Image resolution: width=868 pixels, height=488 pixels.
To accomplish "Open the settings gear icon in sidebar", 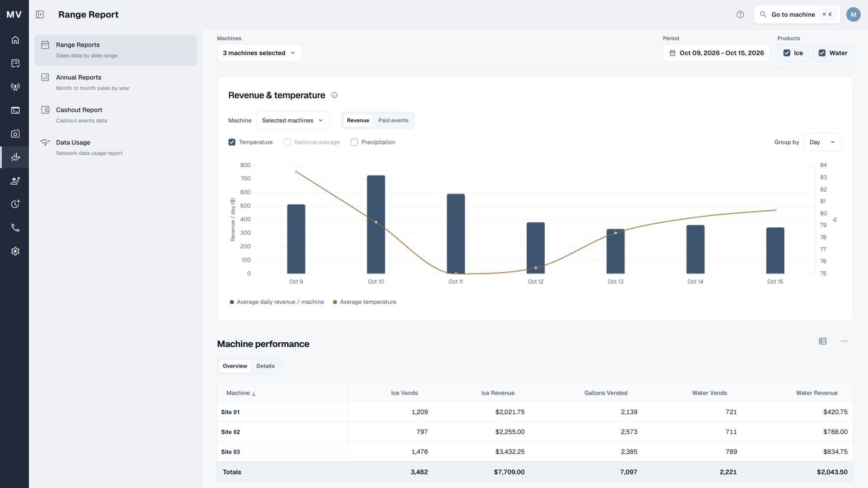I will (15, 251).
